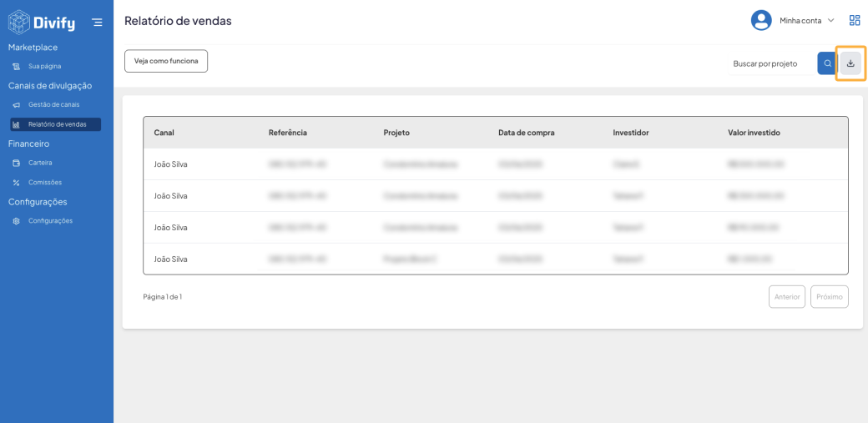
Task: Collapse the sidebar with hamburger icon
Action: click(x=98, y=23)
